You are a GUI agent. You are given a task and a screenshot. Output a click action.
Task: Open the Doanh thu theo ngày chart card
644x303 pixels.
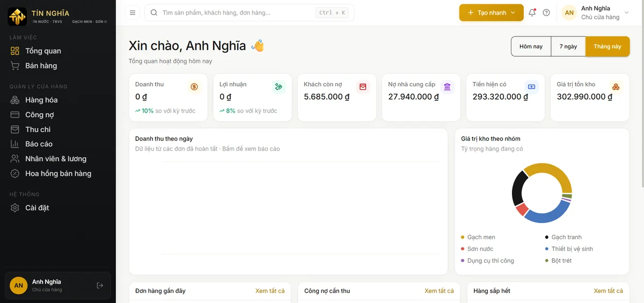click(x=288, y=201)
